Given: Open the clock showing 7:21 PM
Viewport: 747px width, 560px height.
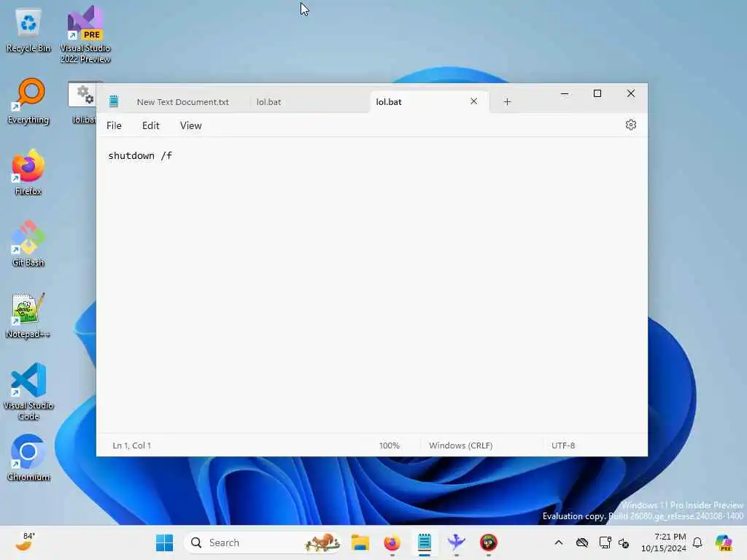Looking at the screenshot, I should coord(664,542).
